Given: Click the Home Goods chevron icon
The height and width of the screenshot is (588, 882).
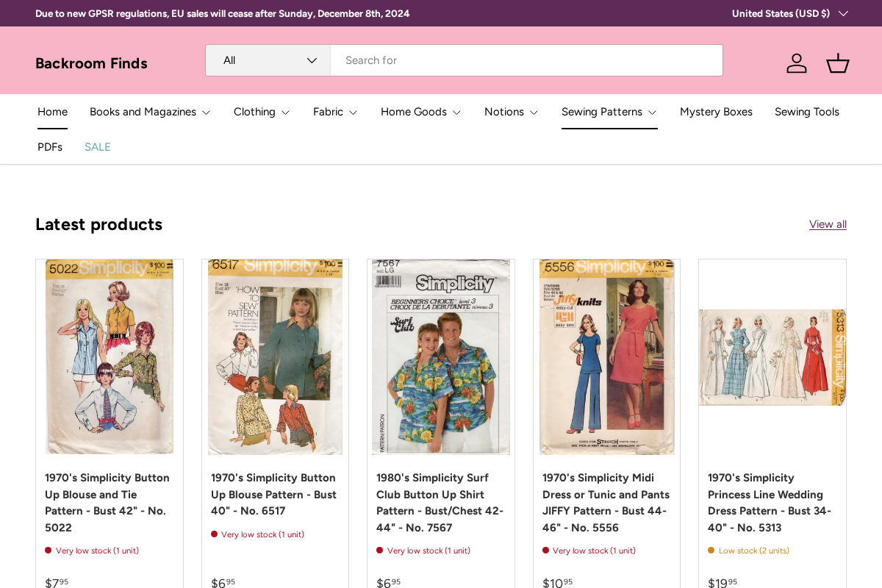Looking at the screenshot, I should point(457,112).
